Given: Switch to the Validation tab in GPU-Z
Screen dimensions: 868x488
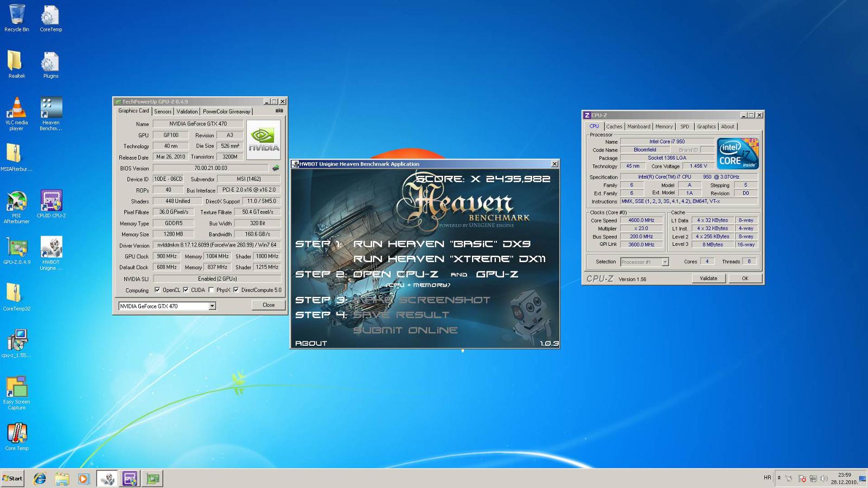Looking at the screenshot, I should pos(187,111).
